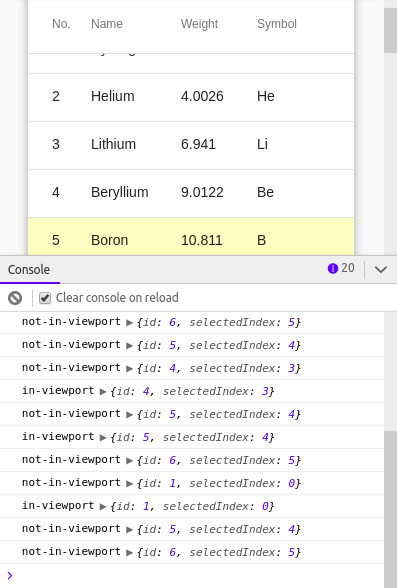Click the weight value 10.811
This screenshot has width=397, height=588.
202,240
